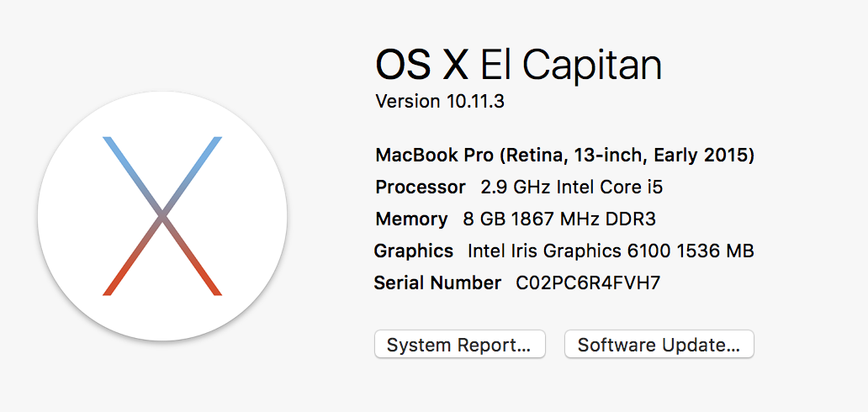Click "El Capitan" in the title
The width and height of the screenshot is (868, 412).
[571, 66]
